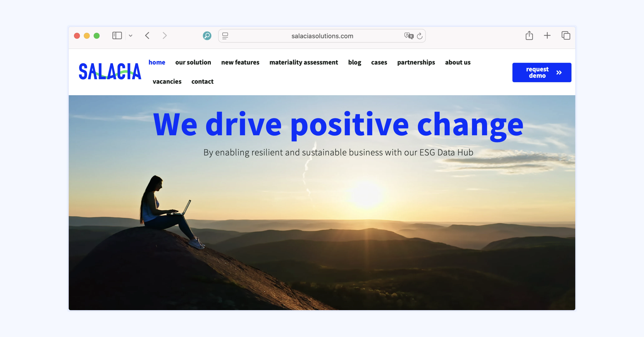Reload the page with refresh icon
The width and height of the screenshot is (644, 337).
(x=420, y=36)
